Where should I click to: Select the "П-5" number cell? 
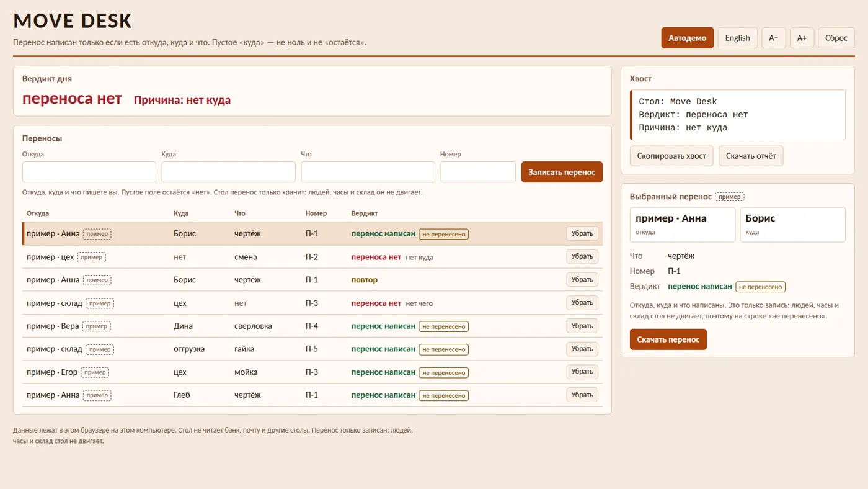click(x=312, y=349)
